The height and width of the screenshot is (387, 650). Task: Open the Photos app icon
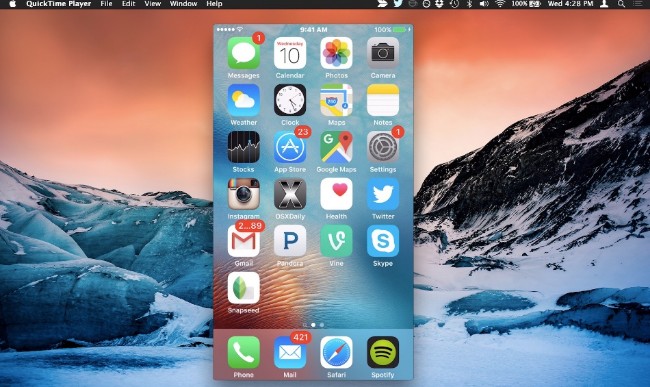coord(336,53)
